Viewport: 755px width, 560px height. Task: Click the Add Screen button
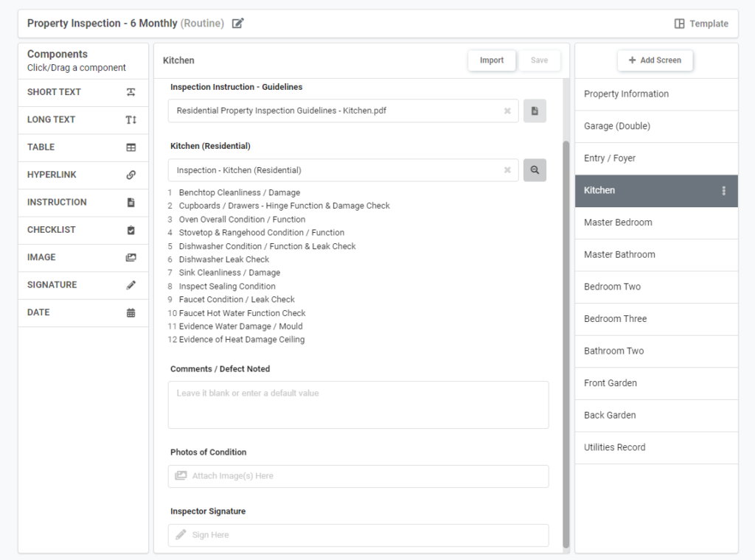click(655, 60)
